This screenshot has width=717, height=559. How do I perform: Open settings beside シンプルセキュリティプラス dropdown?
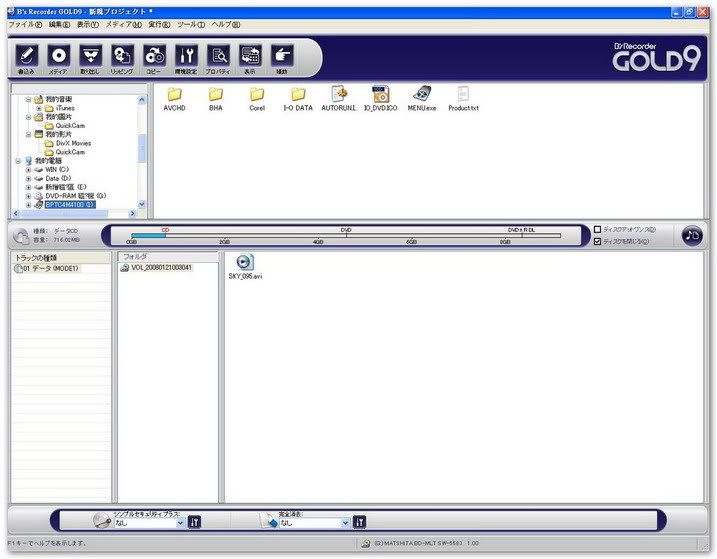click(194, 522)
